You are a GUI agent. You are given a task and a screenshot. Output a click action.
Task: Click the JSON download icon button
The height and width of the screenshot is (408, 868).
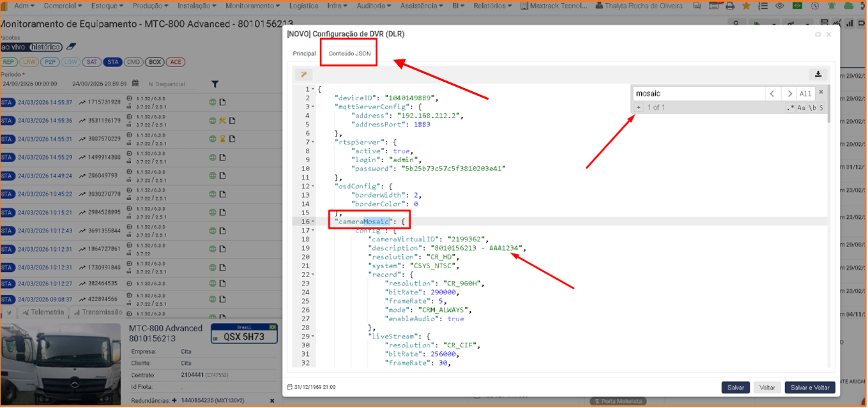tap(817, 74)
